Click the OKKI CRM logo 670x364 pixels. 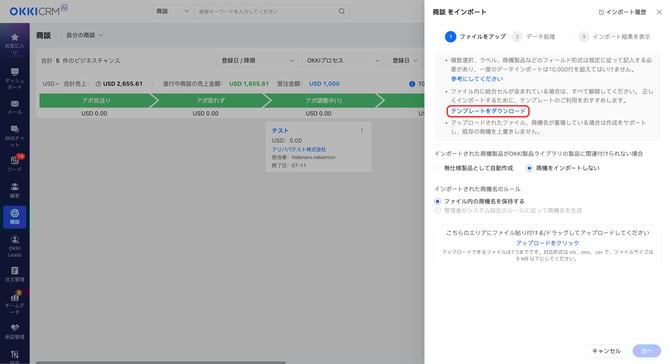[38, 10]
